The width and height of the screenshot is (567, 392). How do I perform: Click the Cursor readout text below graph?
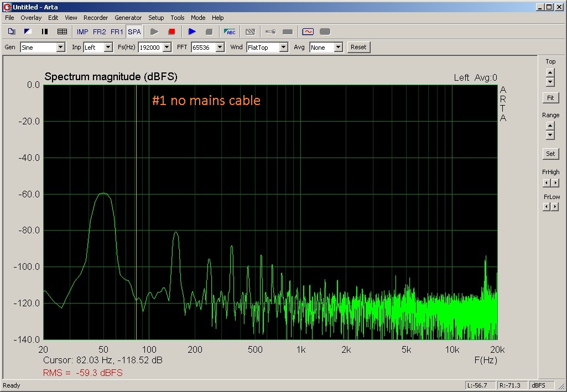click(103, 360)
